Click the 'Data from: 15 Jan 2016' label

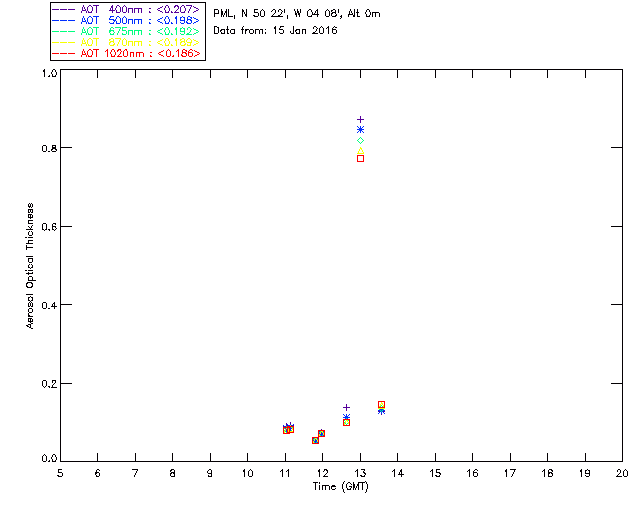coord(275,31)
